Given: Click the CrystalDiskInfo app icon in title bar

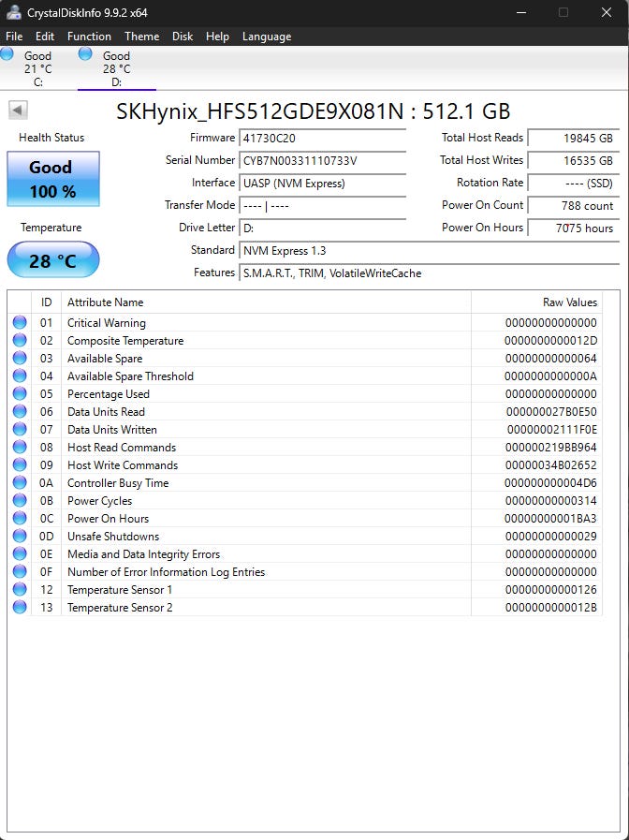Looking at the screenshot, I should pyautogui.click(x=13, y=12).
